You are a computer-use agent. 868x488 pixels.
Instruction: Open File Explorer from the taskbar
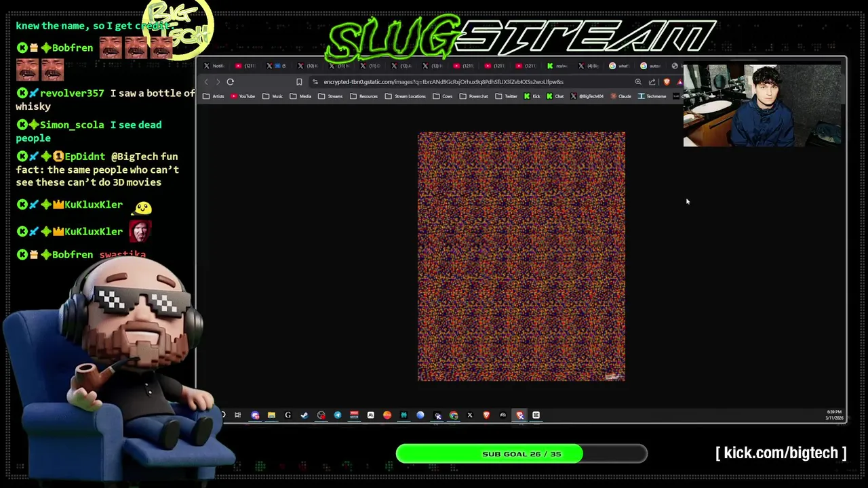click(271, 415)
